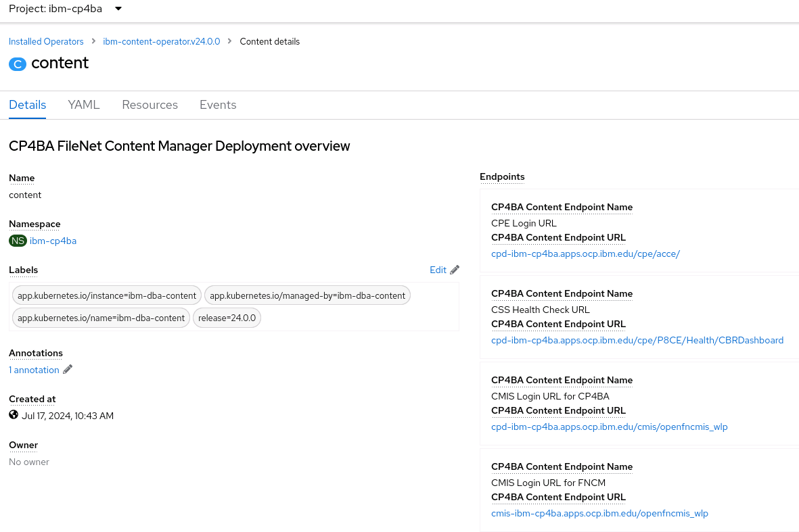Open the Project ibm-cp4ba dropdown arrow

tap(118, 9)
